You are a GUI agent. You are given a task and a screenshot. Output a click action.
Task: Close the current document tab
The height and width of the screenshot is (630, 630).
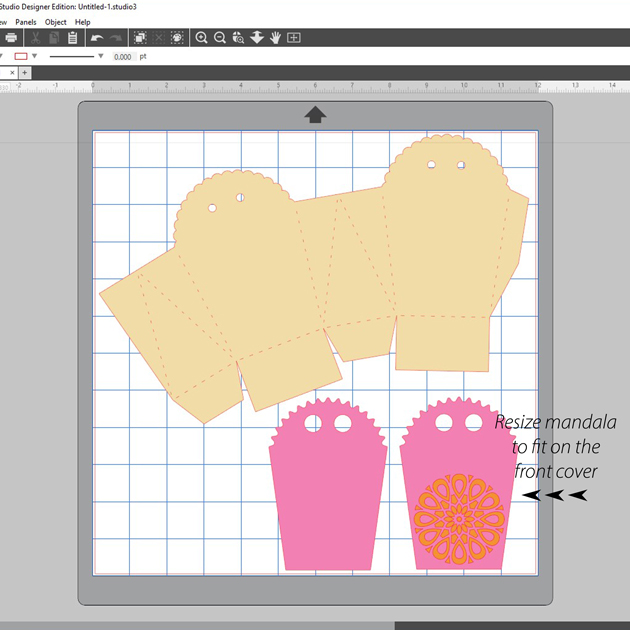click(11, 73)
